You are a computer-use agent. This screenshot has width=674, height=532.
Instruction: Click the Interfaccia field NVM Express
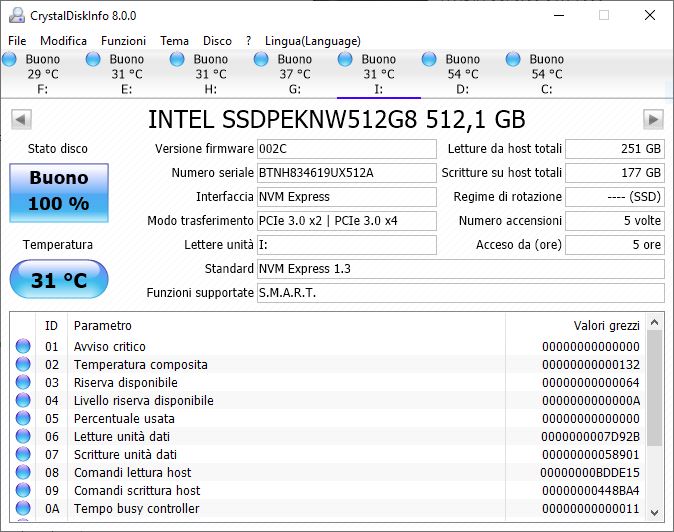pyautogui.click(x=347, y=197)
